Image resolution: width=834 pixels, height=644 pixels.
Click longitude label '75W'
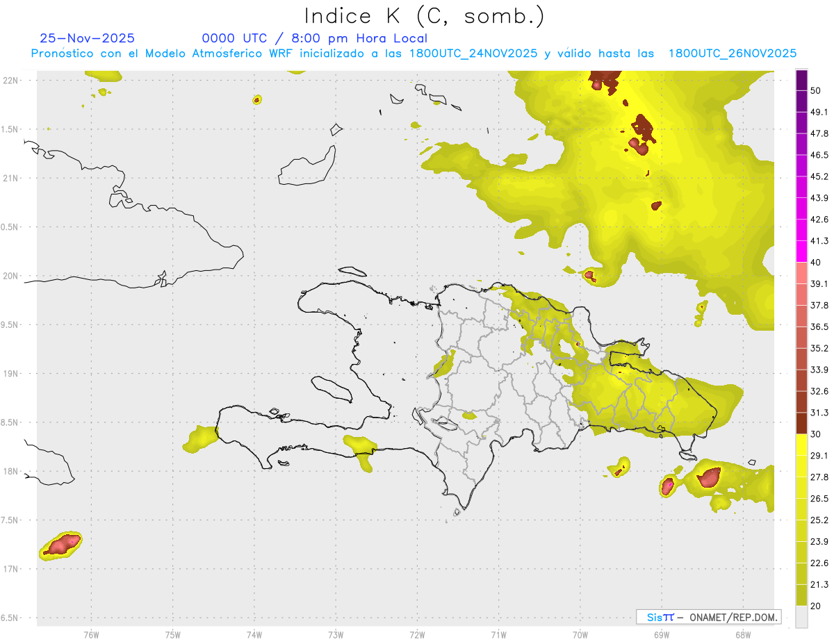tap(173, 635)
